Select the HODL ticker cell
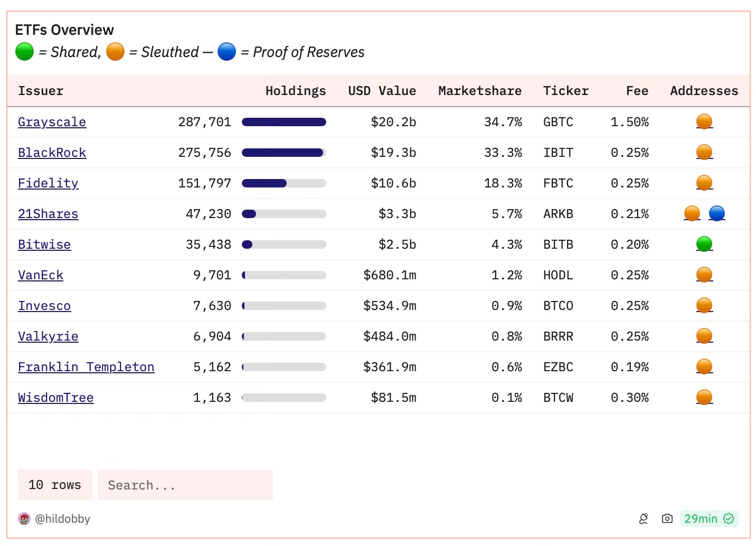 558,275
